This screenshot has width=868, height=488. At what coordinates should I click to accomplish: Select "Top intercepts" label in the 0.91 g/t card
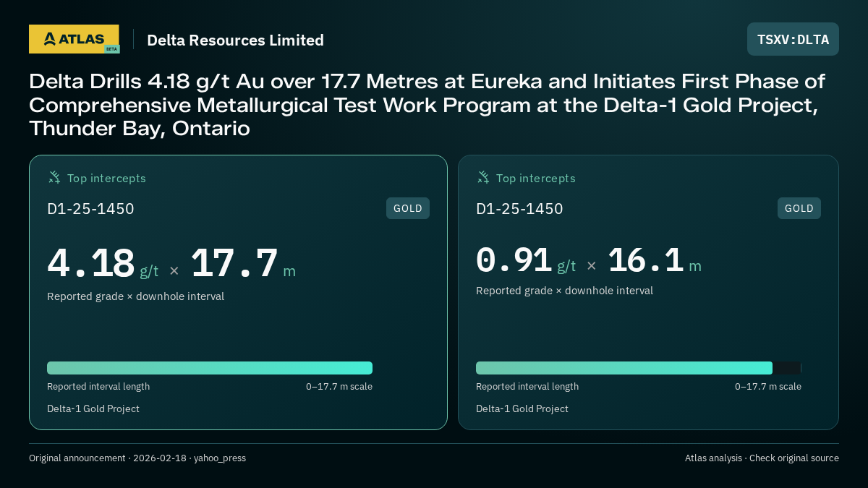[535, 178]
